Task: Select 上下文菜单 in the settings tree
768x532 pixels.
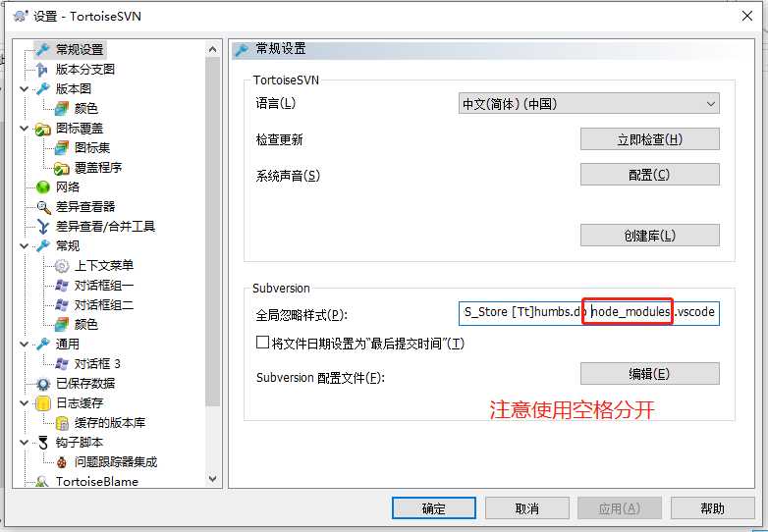Action: (x=104, y=266)
